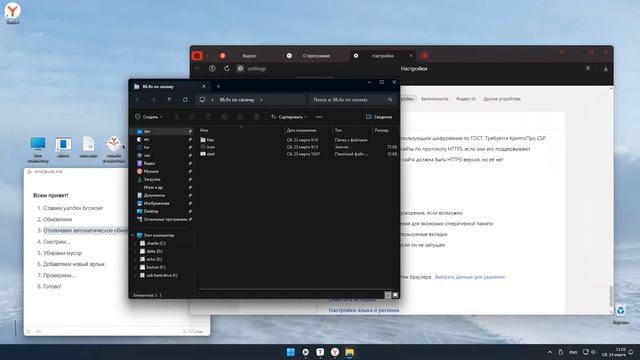The width and height of the screenshot is (640, 360).
Task: Switch Explorer to details view icon in status bar
Action: pyautogui.click(x=388, y=295)
